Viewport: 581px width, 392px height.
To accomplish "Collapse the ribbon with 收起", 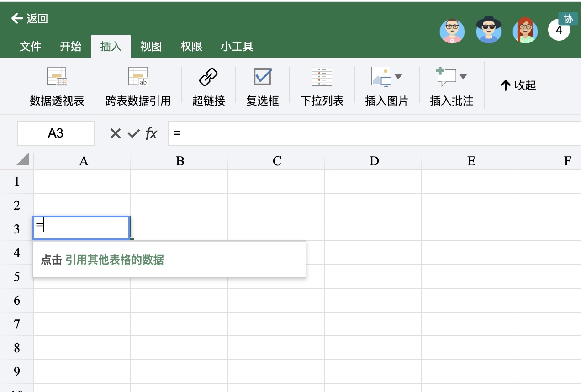I will 518,85.
